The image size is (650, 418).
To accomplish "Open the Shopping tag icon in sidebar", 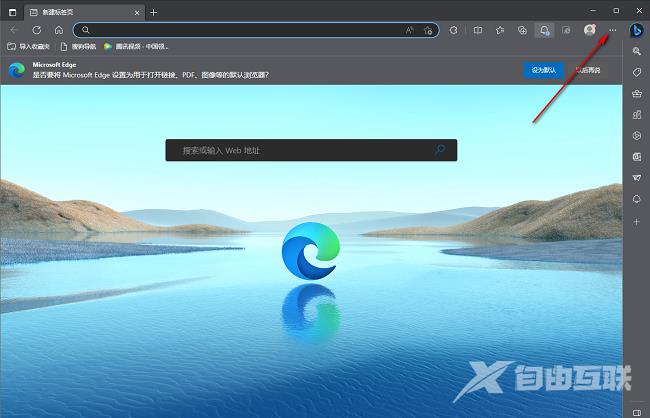I will click(x=636, y=72).
